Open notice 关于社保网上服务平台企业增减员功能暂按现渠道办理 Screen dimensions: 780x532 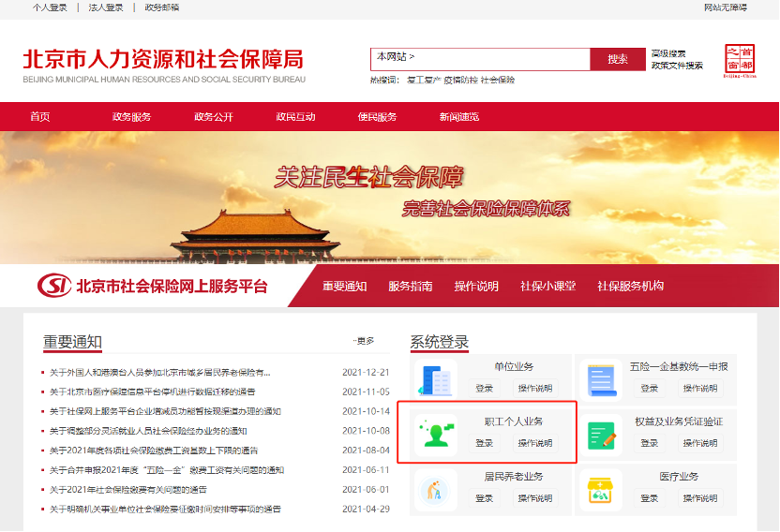pyautogui.click(x=165, y=411)
